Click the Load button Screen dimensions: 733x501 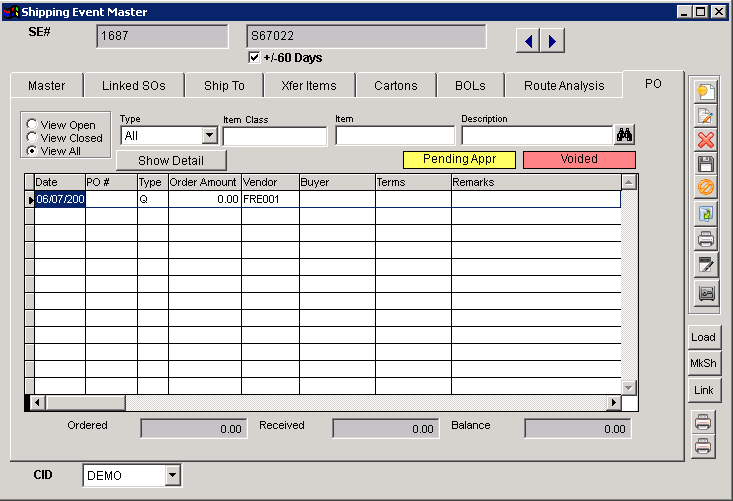click(x=704, y=338)
